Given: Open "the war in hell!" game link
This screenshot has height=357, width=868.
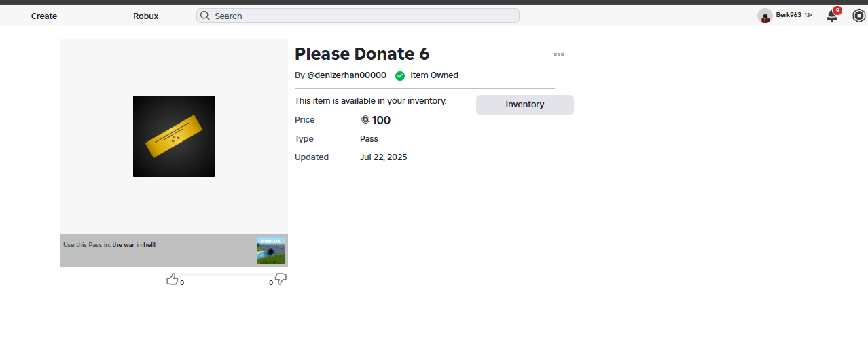Looking at the screenshot, I should [134, 245].
